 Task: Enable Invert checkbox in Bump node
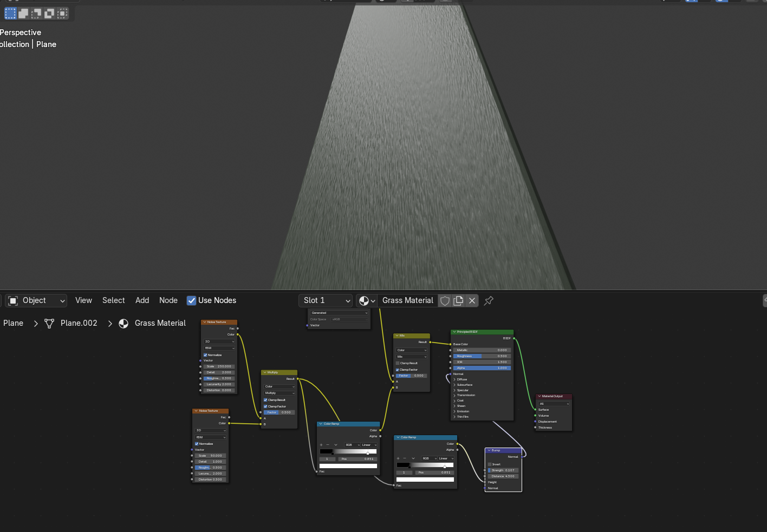[490, 464]
